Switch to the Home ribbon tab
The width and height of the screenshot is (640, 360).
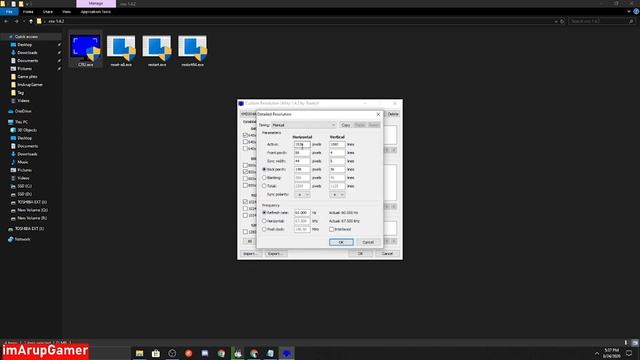tap(28, 12)
